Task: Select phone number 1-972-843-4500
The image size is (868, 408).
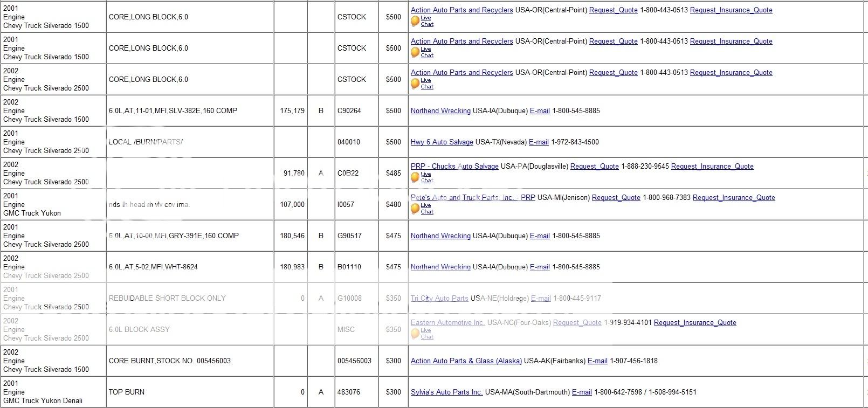Action: tap(575, 142)
